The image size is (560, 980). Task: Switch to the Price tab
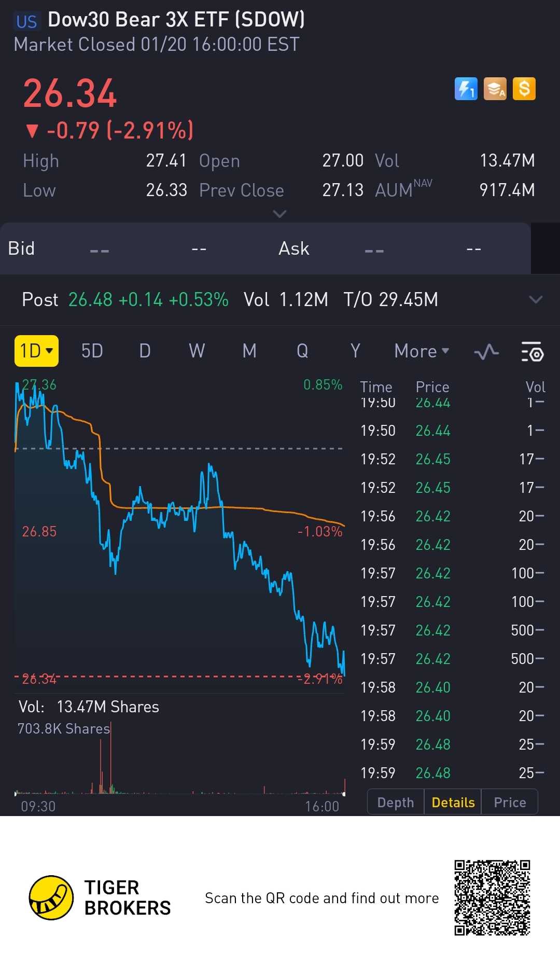[x=510, y=802]
